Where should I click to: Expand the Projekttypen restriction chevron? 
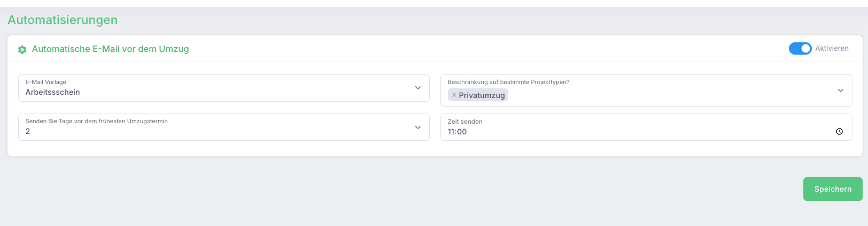pos(841,91)
